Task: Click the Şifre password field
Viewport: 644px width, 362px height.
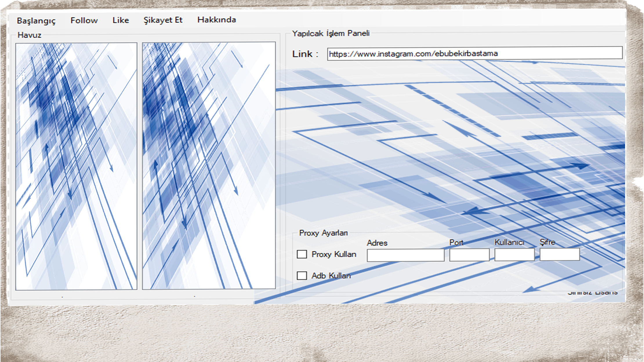Action: pos(560,254)
